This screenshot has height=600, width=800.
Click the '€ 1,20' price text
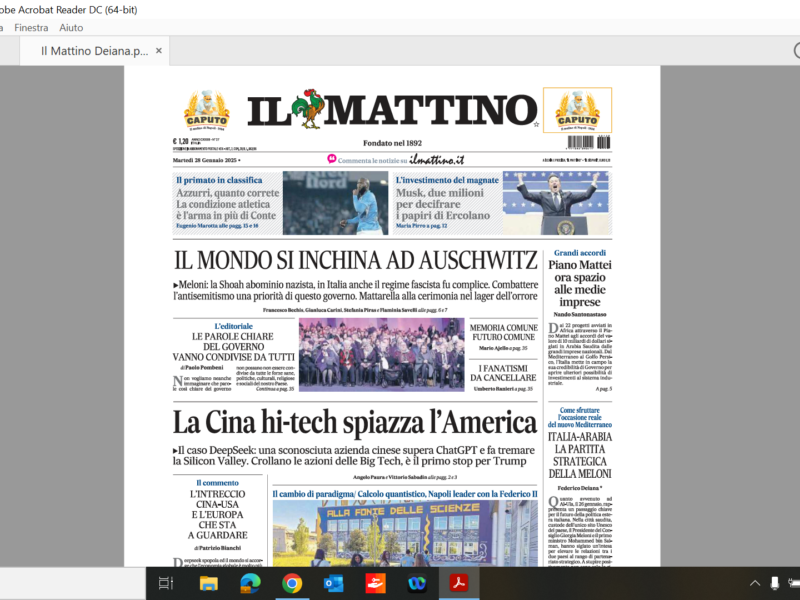point(181,141)
